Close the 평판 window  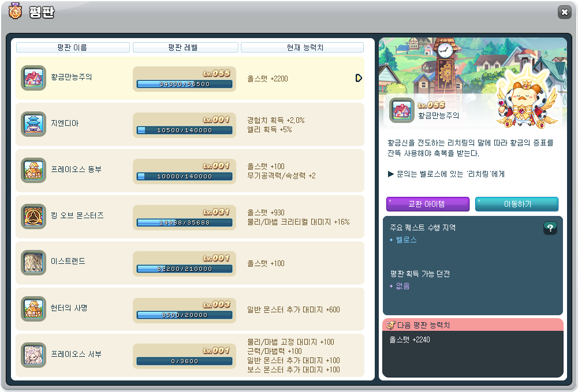pos(564,12)
